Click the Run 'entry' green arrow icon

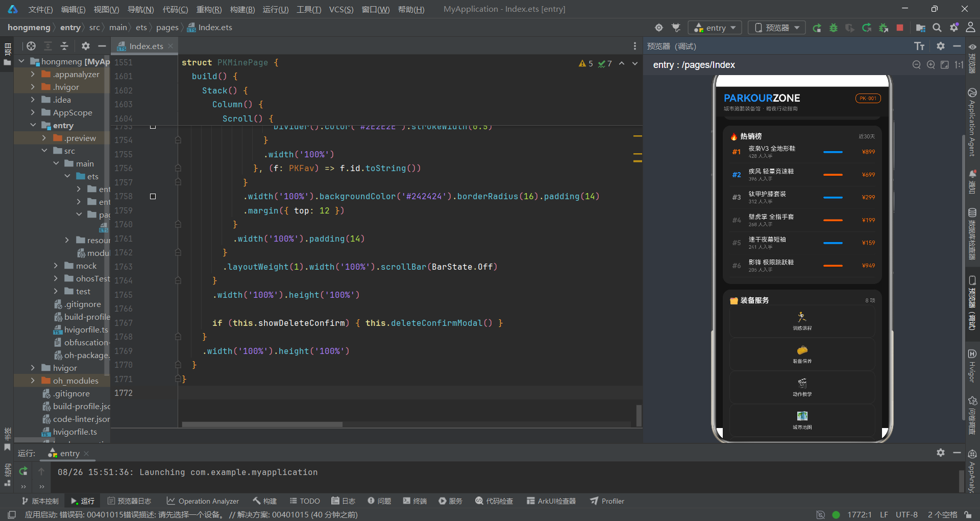817,28
